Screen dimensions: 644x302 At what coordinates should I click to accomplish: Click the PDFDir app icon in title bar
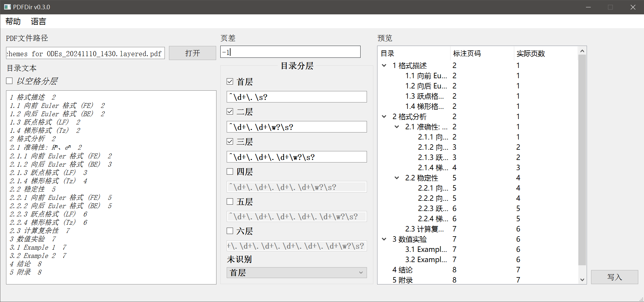point(7,7)
